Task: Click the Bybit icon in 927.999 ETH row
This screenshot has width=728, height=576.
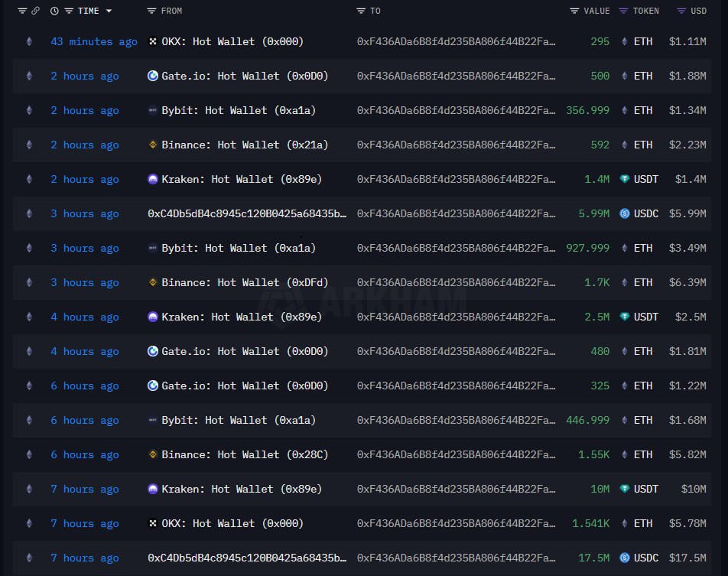Action: tap(153, 248)
